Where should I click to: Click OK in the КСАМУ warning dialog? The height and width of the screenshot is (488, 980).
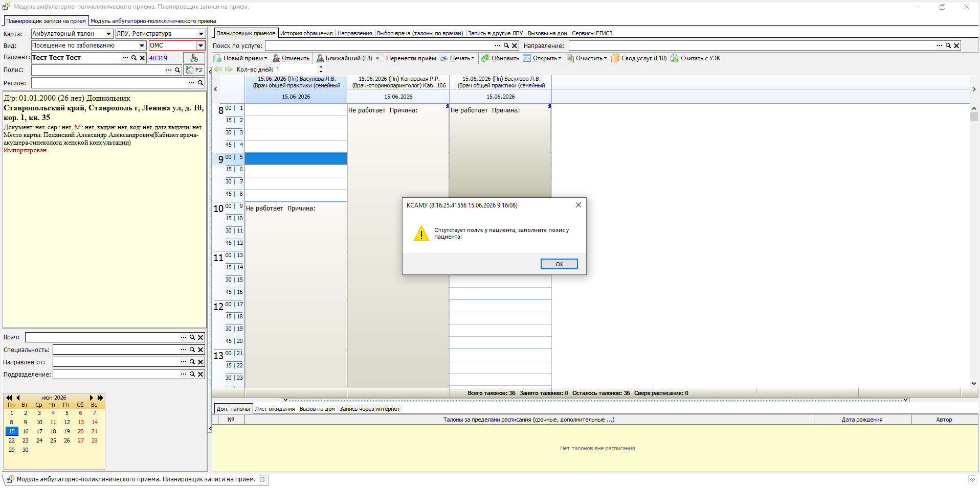[559, 264]
